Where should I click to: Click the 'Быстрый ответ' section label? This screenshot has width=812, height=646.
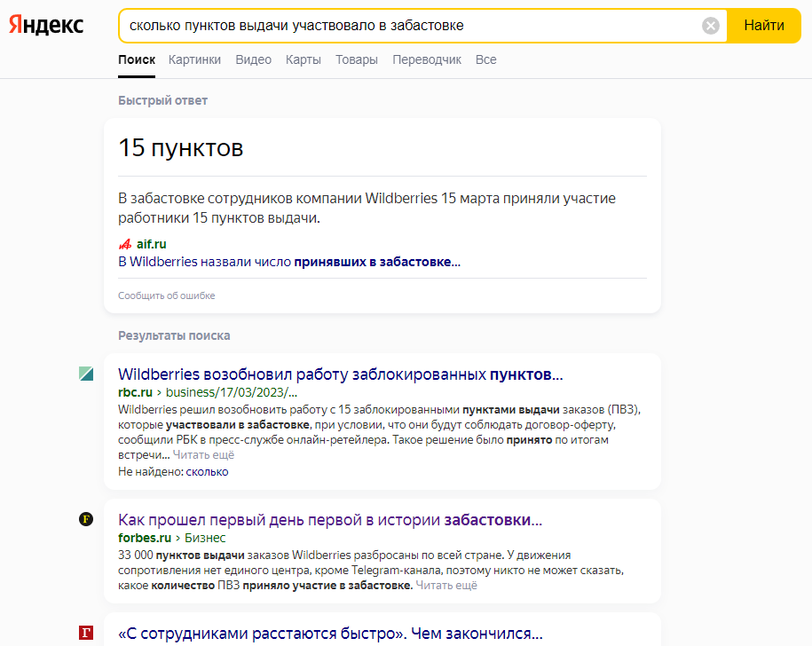pos(162,100)
